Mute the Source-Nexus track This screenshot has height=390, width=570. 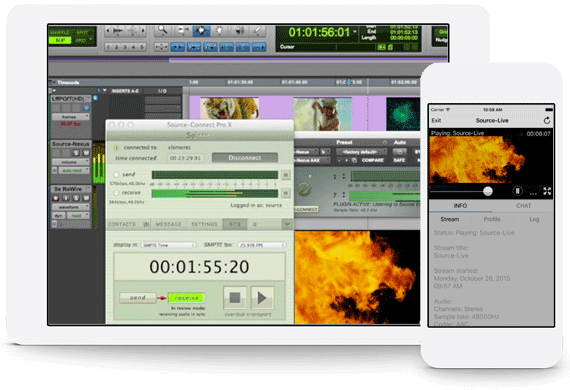[86, 153]
